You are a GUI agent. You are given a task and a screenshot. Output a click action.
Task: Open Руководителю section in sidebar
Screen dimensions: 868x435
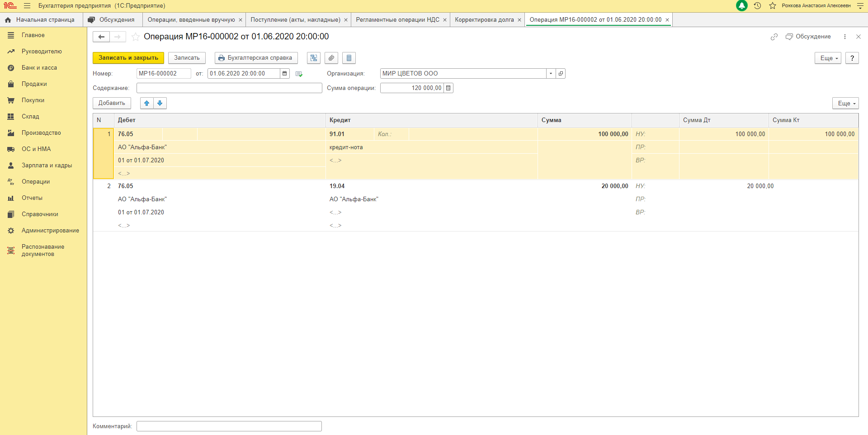click(x=43, y=52)
